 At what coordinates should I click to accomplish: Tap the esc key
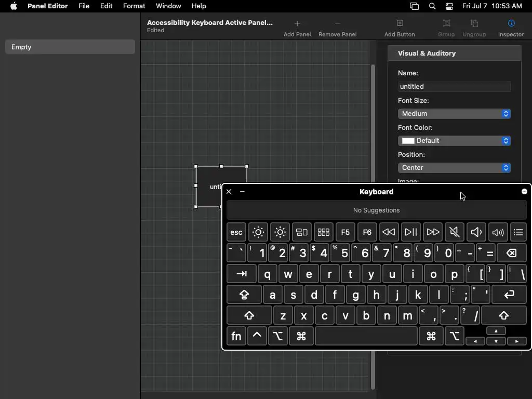[x=236, y=232]
